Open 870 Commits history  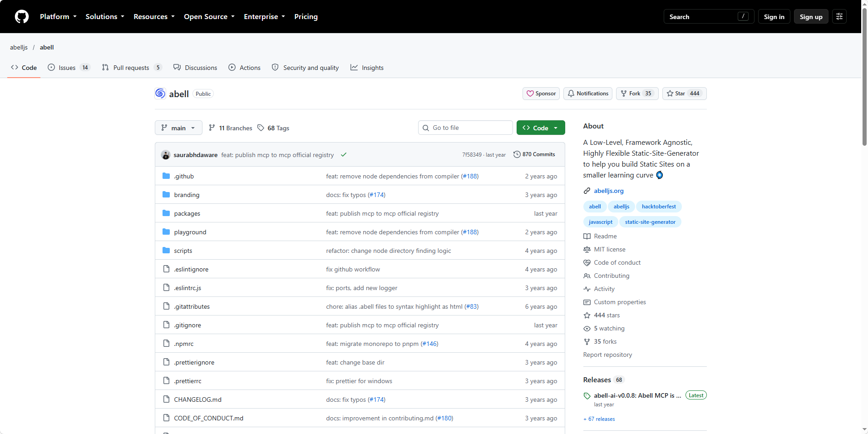tap(534, 154)
